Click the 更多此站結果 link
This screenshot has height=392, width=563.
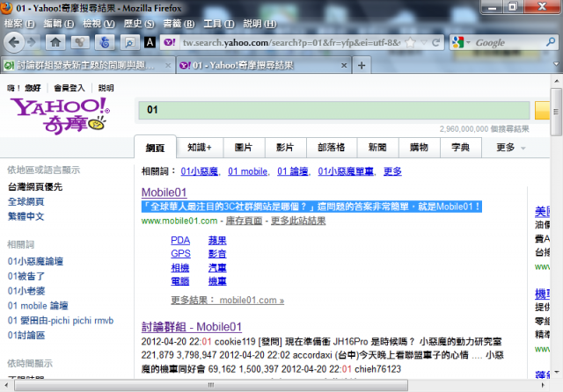coord(298,221)
